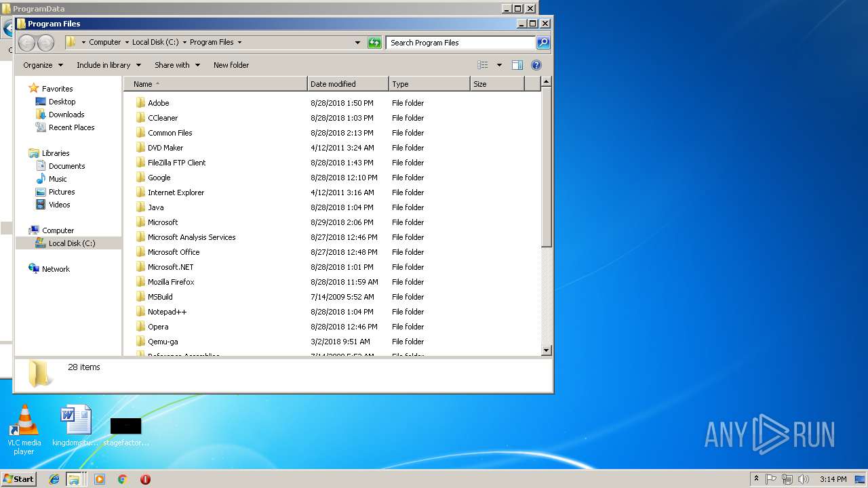Open the address bar history dropdown arrow
Viewport: 868px width, 488px height.
(357, 42)
